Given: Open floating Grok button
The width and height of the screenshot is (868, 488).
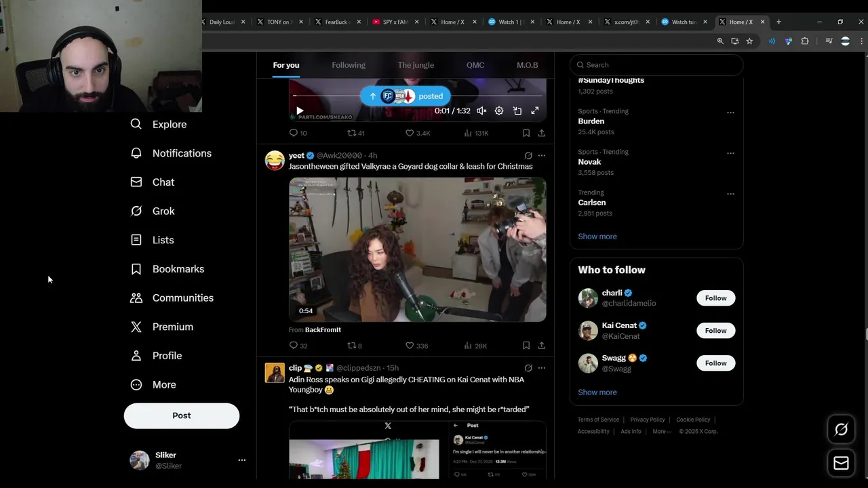Looking at the screenshot, I should click(x=841, y=430).
